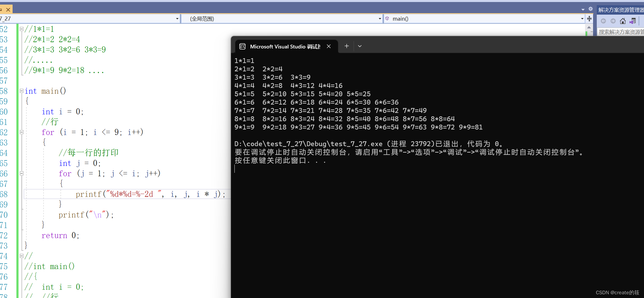Collapse the int main() function outline

(x=21, y=91)
